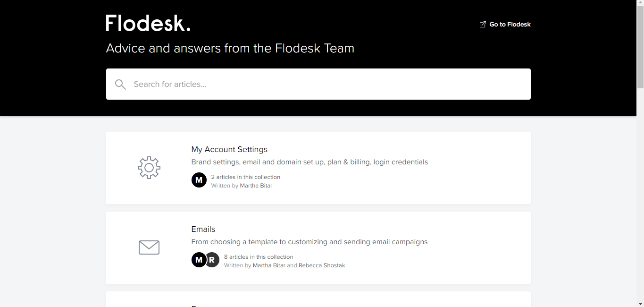Click the Go to Flodesk link

point(510,24)
